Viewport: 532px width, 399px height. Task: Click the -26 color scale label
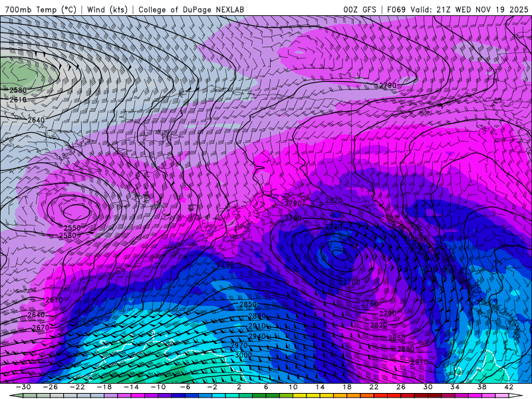[x=51, y=387]
